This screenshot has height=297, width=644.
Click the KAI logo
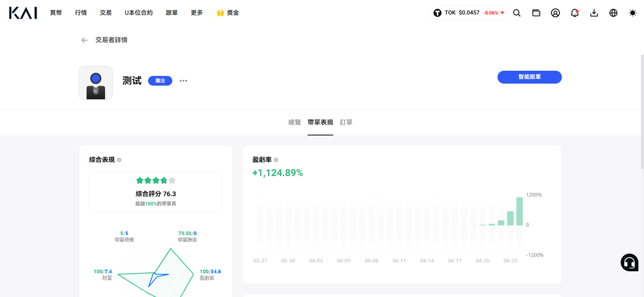pyautogui.click(x=23, y=13)
